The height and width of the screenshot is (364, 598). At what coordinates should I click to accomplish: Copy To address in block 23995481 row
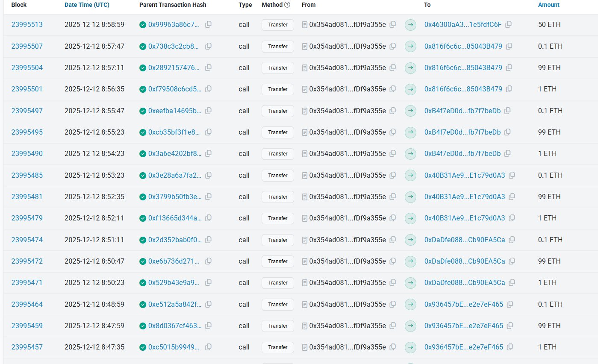point(512,197)
